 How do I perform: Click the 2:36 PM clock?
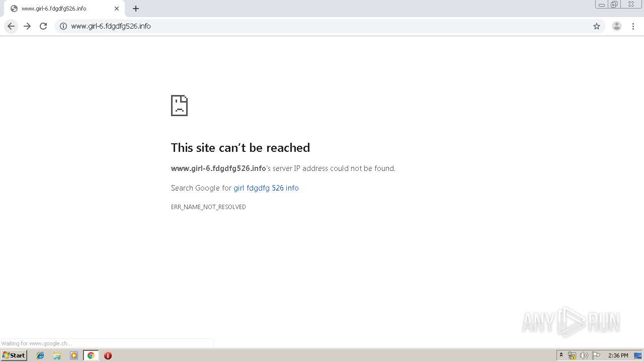[x=618, y=355]
